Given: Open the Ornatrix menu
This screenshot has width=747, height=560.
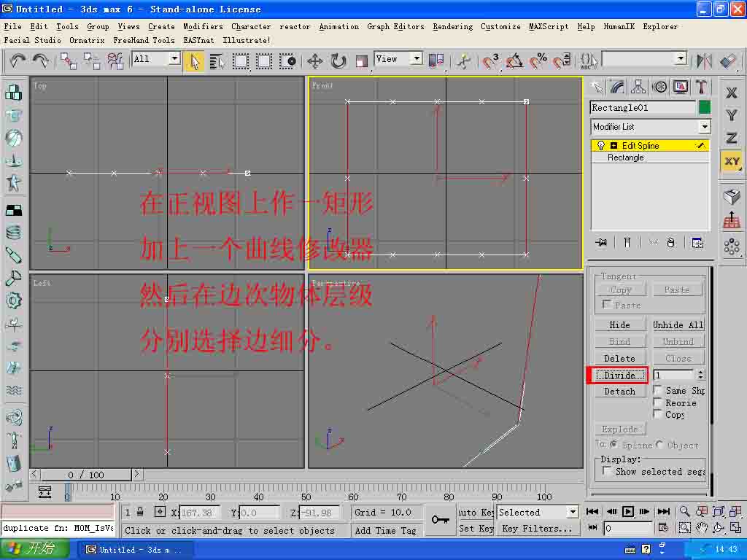Looking at the screenshot, I should 87,41.
